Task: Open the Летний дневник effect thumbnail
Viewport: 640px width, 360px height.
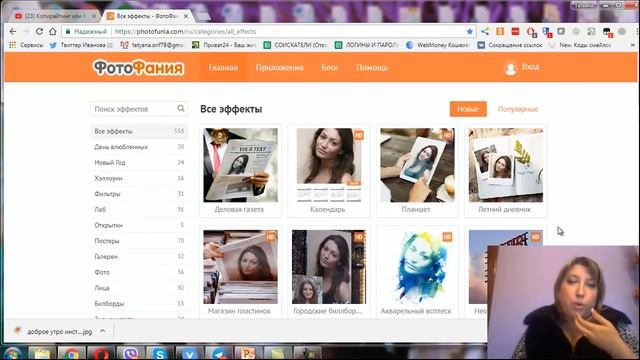Action: point(506,165)
